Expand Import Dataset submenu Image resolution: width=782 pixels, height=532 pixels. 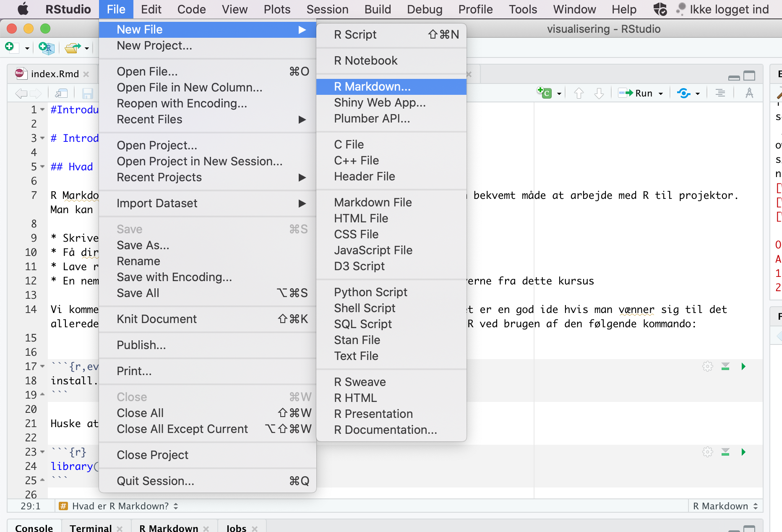click(x=207, y=203)
